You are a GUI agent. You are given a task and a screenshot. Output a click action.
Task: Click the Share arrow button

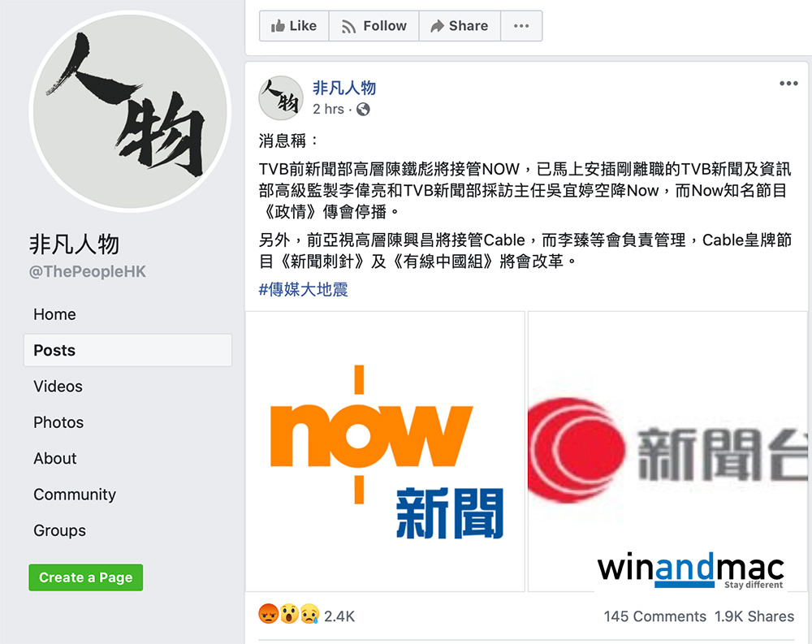460,26
